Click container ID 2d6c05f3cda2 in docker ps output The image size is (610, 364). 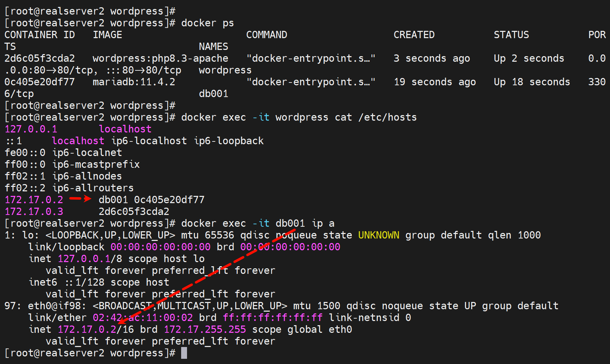coord(40,58)
